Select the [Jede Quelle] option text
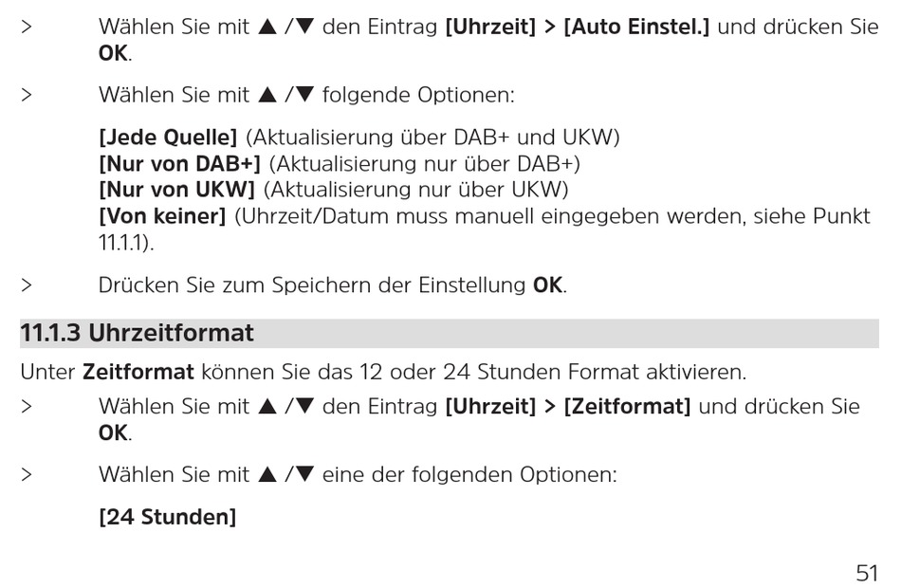The width and height of the screenshot is (901, 588). [168, 138]
